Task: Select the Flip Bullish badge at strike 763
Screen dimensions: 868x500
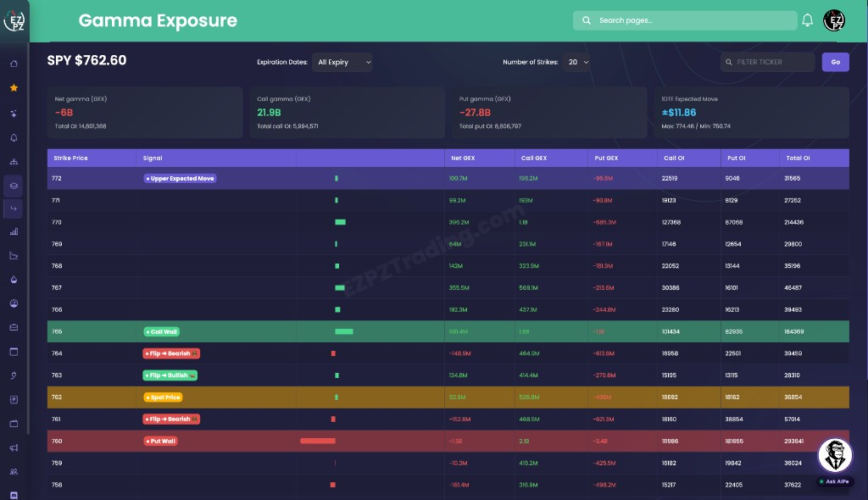Action: (170, 375)
